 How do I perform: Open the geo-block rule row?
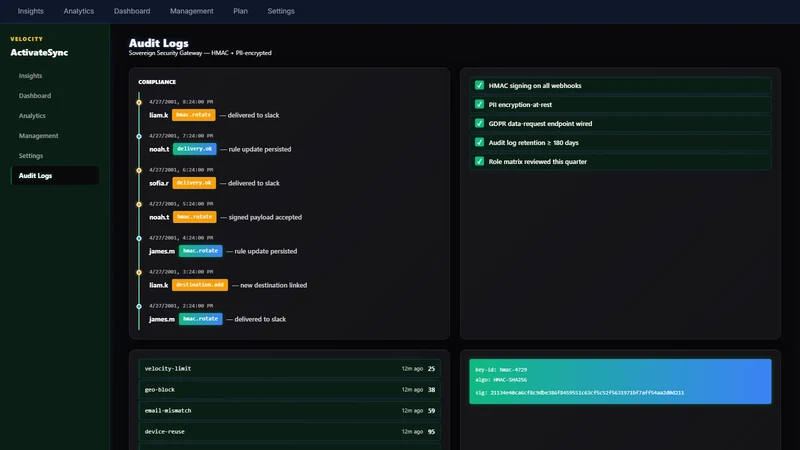289,389
